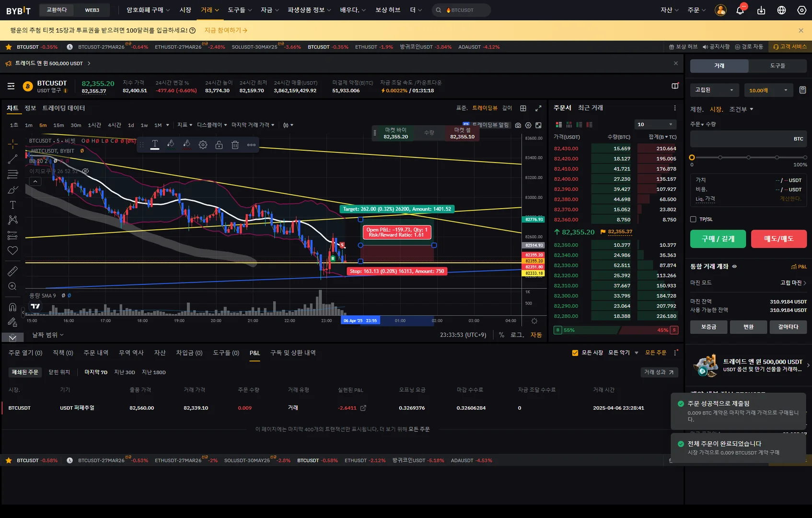The height and width of the screenshot is (518, 812).
Task: Select the 닫힌 위치 tab
Action: point(59,372)
